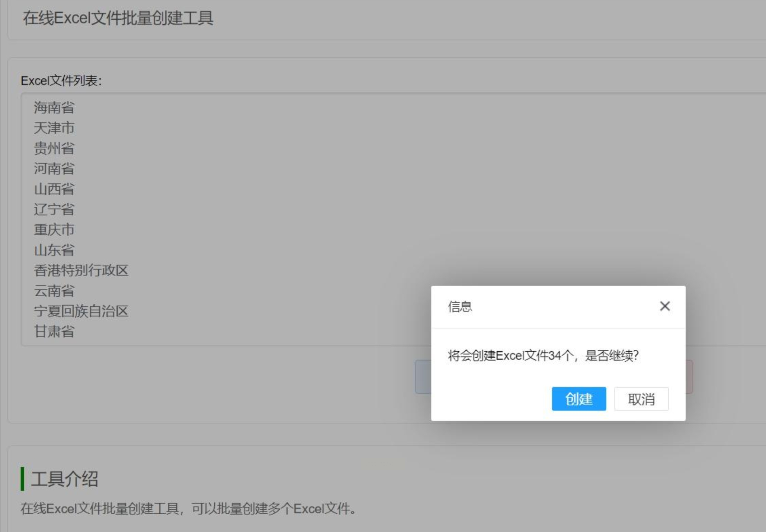This screenshot has width=766, height=532.
Task: Click the 工具介绍 section heading
Action: pyautogui.click(x=64, y=479)
